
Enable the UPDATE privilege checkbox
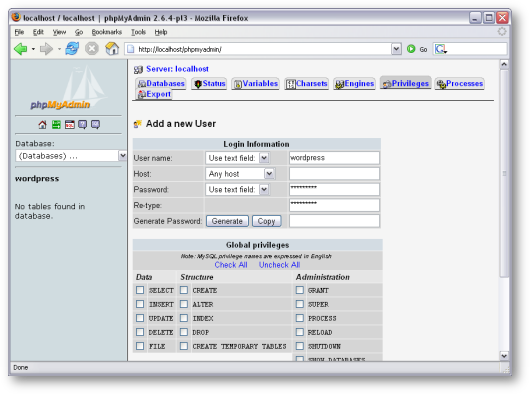[140, 318]
